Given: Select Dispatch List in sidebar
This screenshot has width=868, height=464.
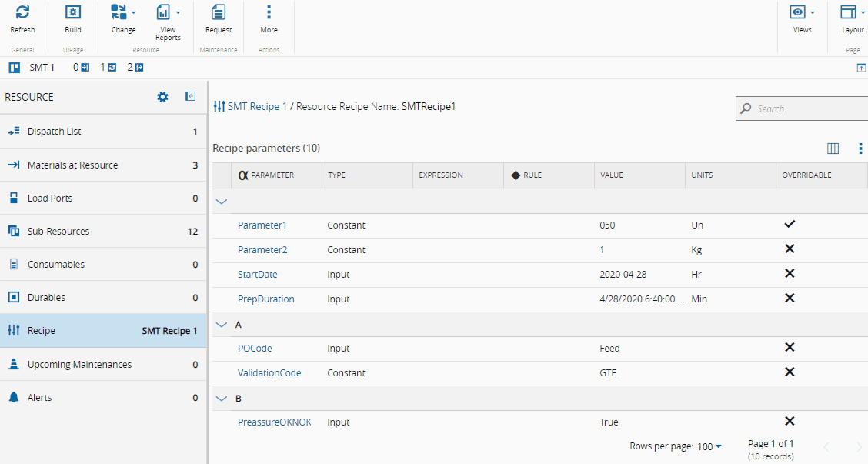Looking at the screenshot, I should 54,132.
